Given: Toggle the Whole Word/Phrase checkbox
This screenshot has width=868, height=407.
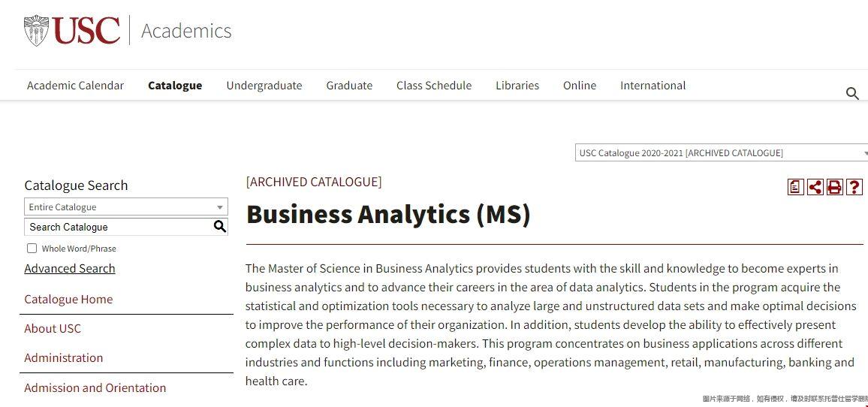Looking at the screenshot, I should 32,248.
